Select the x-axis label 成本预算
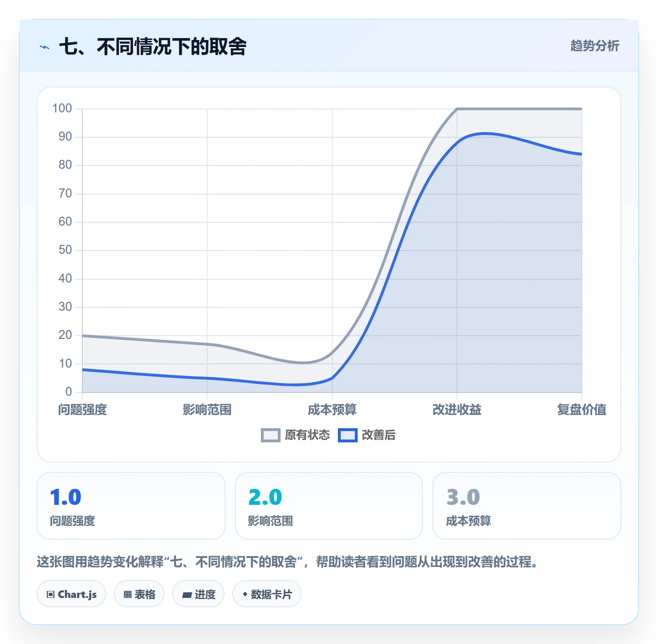 [x=332, y=409]
